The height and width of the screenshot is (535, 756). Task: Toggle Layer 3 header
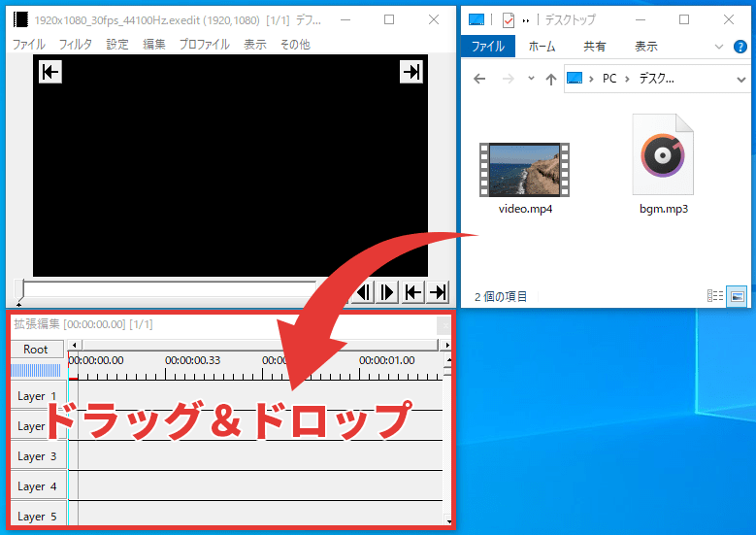pos(38,456)
